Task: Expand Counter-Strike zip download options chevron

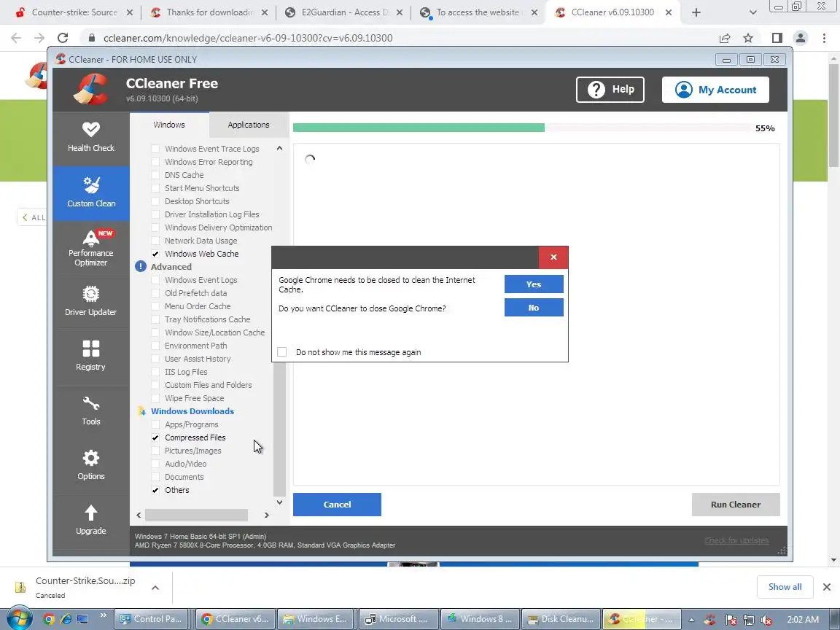Action: pyautogui.click(x=155, y=588)
